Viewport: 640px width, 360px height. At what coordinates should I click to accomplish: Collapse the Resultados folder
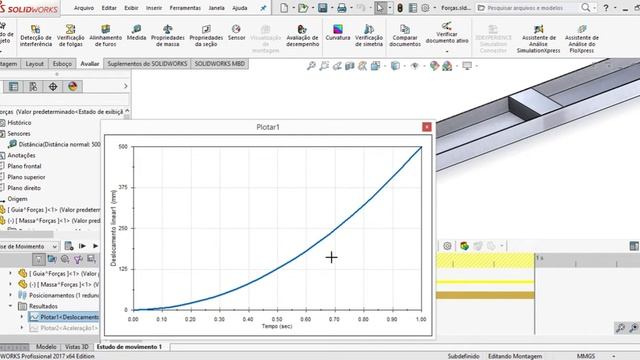(x=11, y=306)
